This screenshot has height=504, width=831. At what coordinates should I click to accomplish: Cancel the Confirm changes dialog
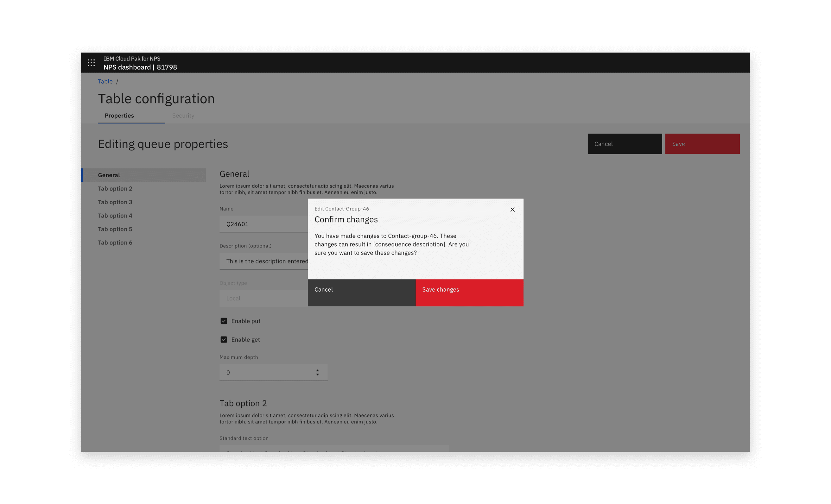(362, 292)
